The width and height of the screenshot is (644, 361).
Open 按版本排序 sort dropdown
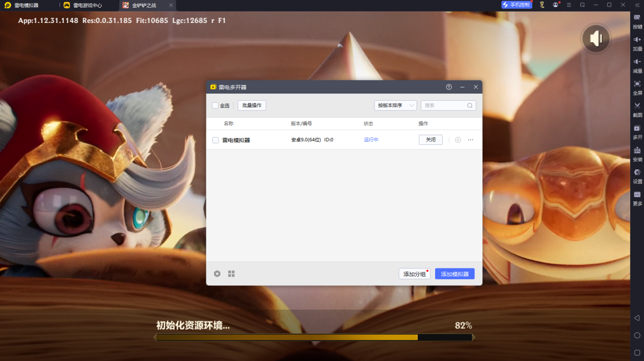click(395, 105)
